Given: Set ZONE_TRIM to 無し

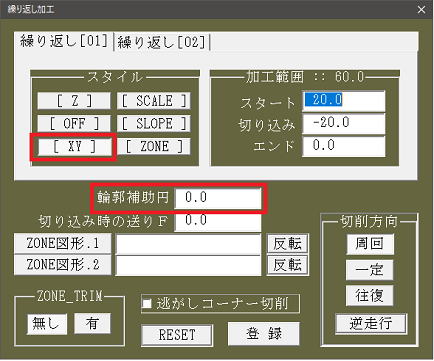Looking at the screenshot, I should pos(47,323).
